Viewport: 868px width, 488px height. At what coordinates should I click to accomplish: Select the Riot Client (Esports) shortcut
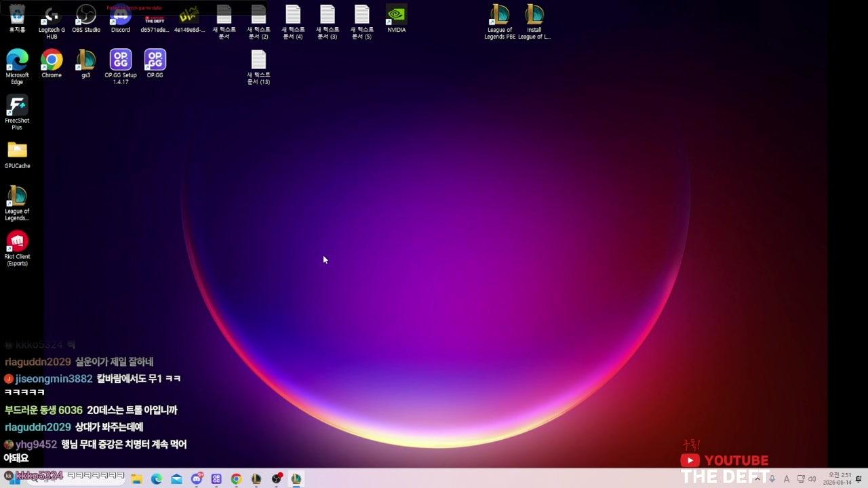point(17,249)
